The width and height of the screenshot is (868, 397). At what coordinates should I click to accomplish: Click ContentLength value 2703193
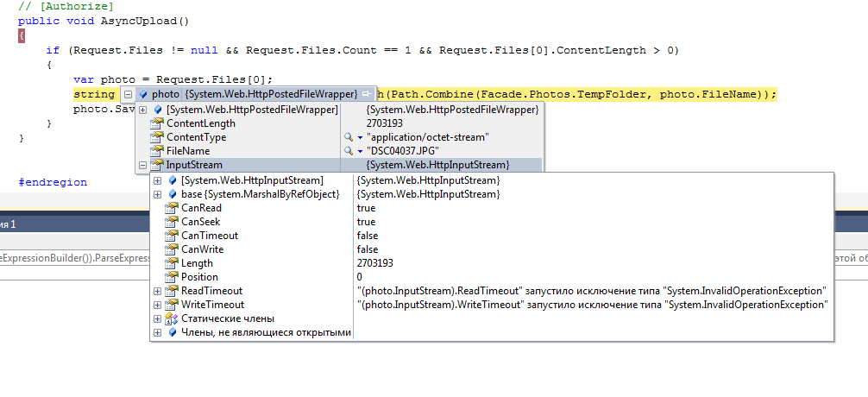coord(385,123)
